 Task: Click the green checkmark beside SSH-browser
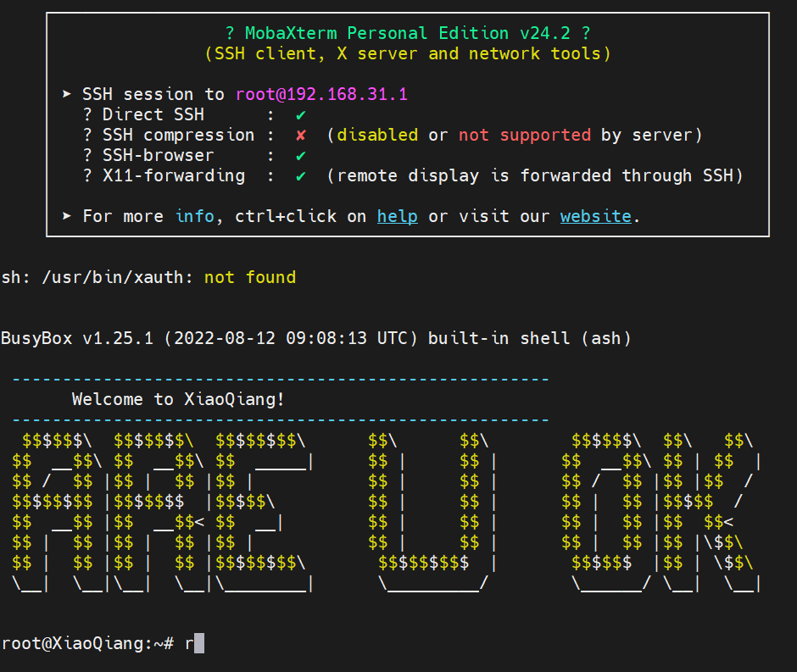[x=301, y=155]
